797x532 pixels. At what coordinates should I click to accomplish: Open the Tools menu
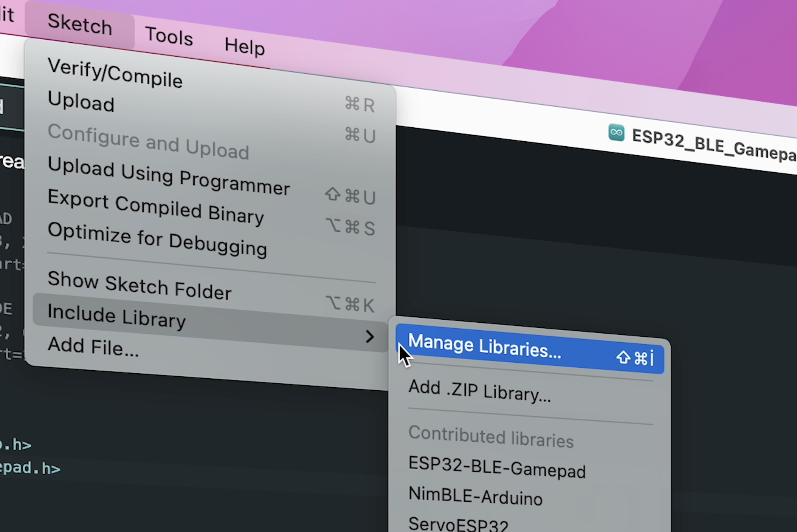pos(169,36)
